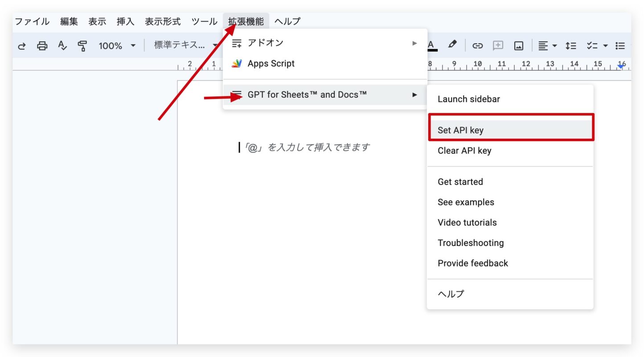Open the text alignment dropdown
Viewport: 644px width, 357px height.
(547, 46)
